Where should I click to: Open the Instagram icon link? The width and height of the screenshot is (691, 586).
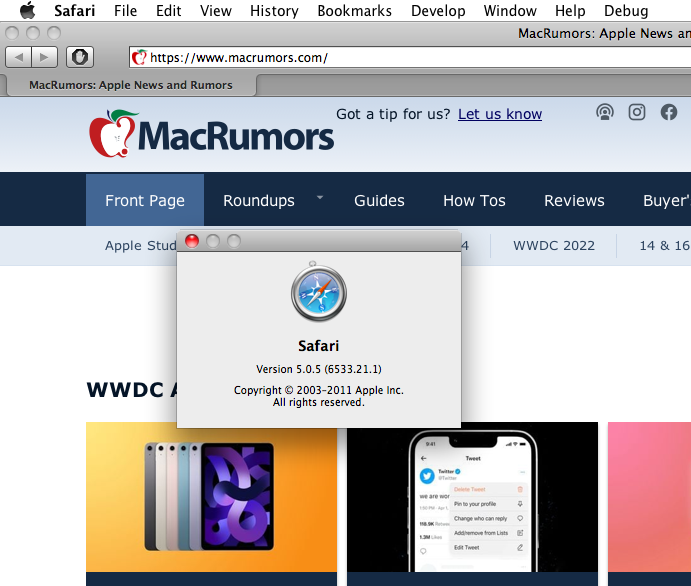click(637, 112)
